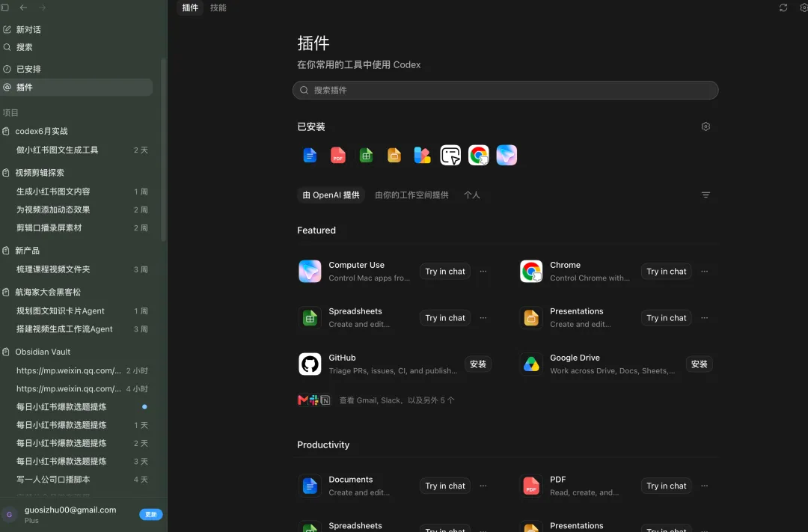Image resolution: width=808 pixels, height=532 pixels.
Task: Open chat 搭建视频生成工作流Agent
Action: point(76,329)
